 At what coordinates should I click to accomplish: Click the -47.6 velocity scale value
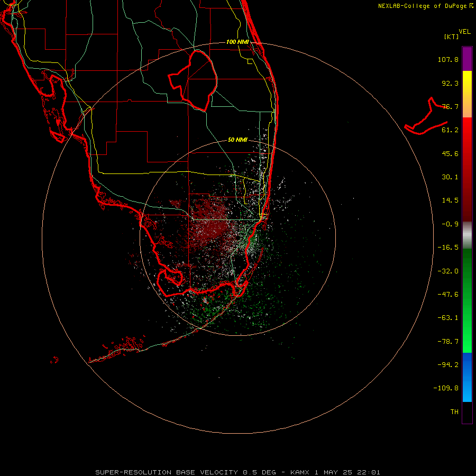coord(448,295)
